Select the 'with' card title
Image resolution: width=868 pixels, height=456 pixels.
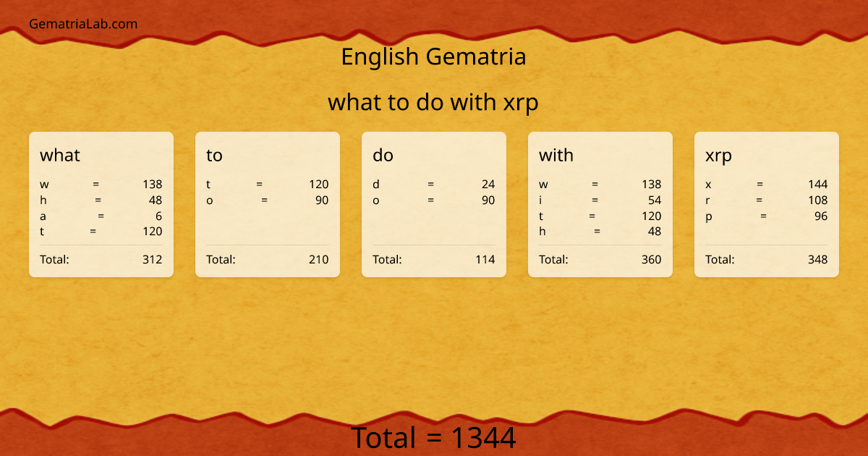(x=556, y=155)
